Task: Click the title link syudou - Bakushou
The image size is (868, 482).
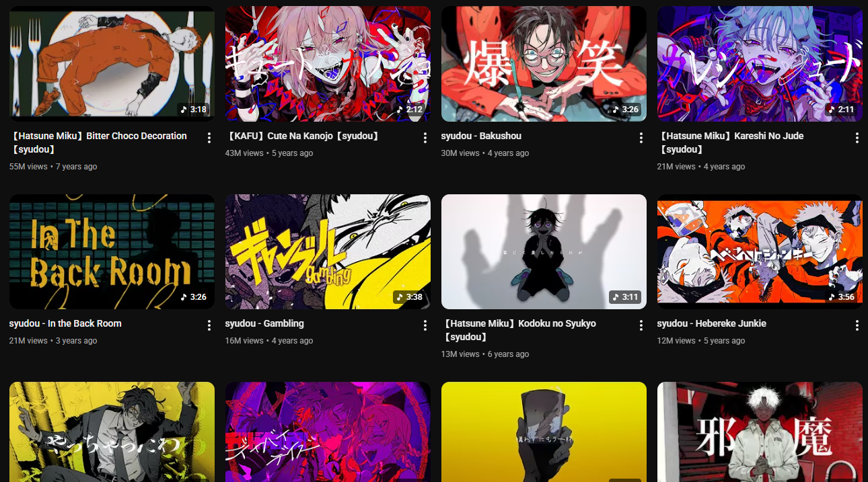Action: (x=481, y=136)
